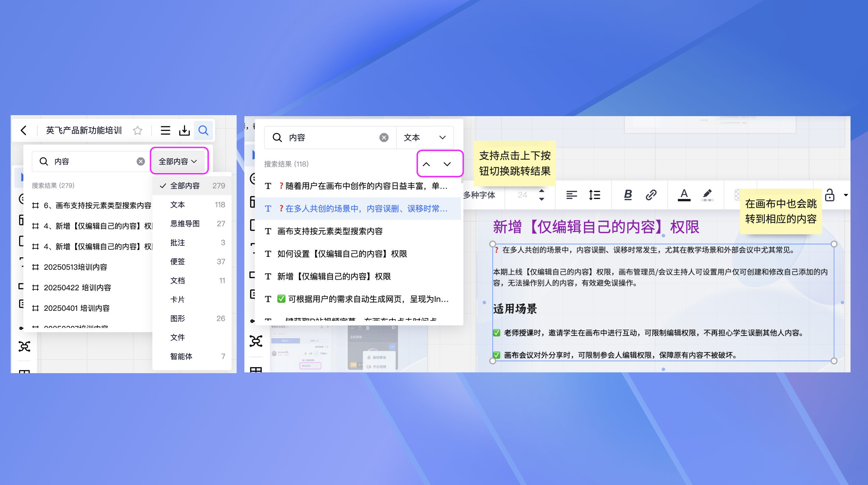Click the 解除静音 video thumbnail on canvas
Screen dimensions: 868x485
click(x=373, y=347)
